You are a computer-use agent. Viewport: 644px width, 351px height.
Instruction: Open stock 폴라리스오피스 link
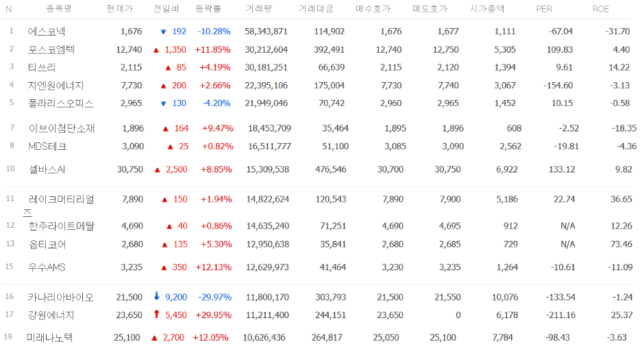click(x=61, y=103)
